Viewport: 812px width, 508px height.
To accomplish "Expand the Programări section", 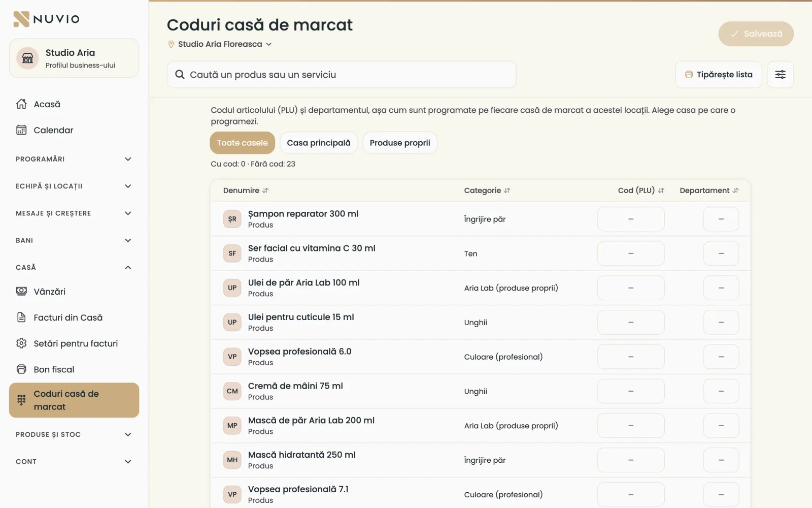I will pos(74,159).
